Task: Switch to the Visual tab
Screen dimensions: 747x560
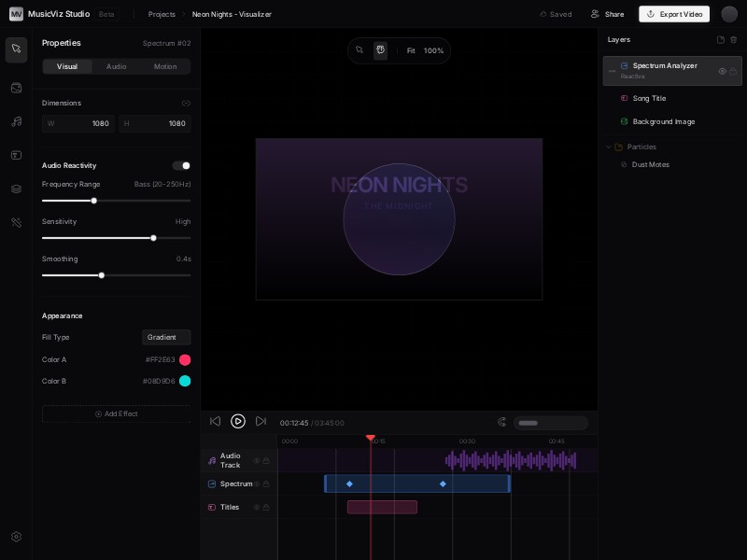Action: pyautogui.click(x=67, y=66)
